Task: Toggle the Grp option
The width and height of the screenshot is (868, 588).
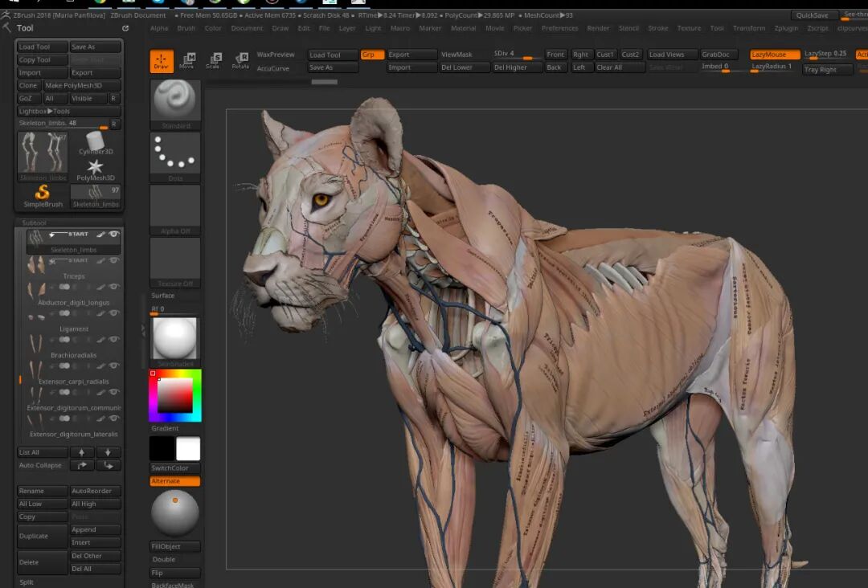Action: pyautogui.click(x=372, y=55)
